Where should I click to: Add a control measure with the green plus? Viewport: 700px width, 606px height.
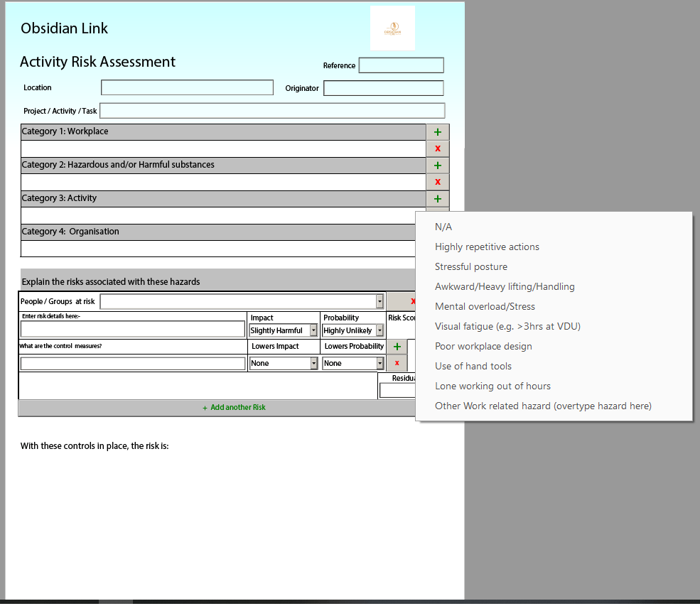click(x=397, y=347)
